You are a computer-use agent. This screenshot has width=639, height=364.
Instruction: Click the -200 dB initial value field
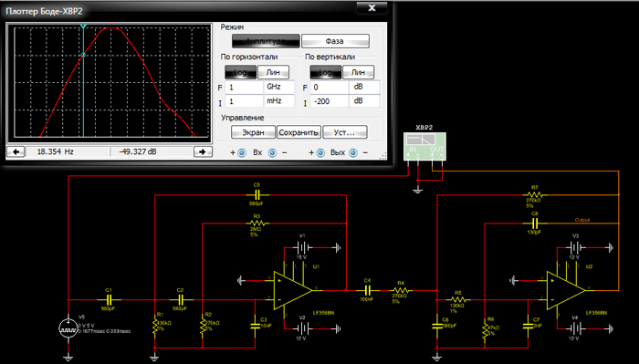[x=329, y=101]
